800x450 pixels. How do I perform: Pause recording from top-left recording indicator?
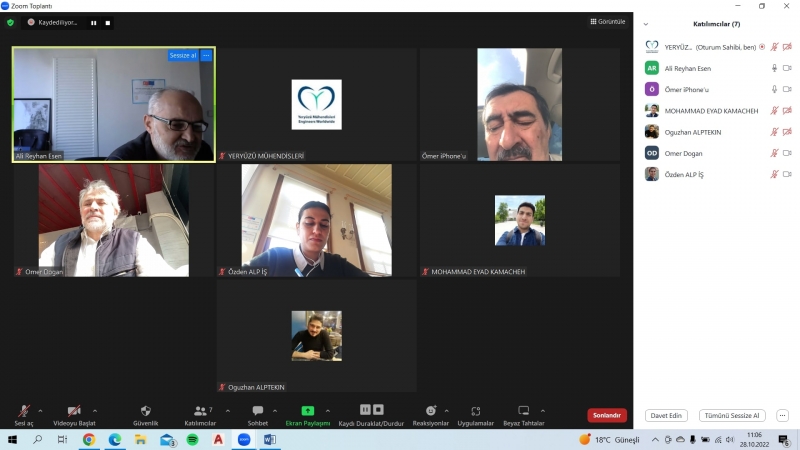pyautogui.click(x=93, y=23)
